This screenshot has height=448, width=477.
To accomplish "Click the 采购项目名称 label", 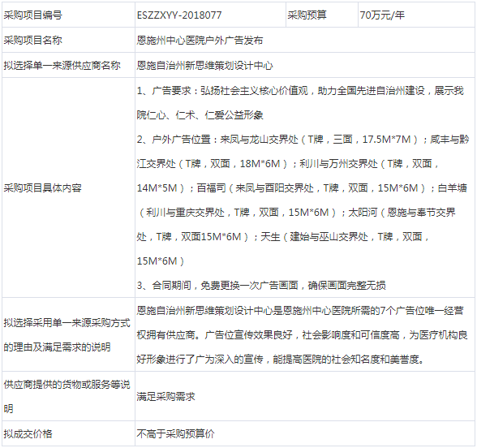I will coord(32,41).
